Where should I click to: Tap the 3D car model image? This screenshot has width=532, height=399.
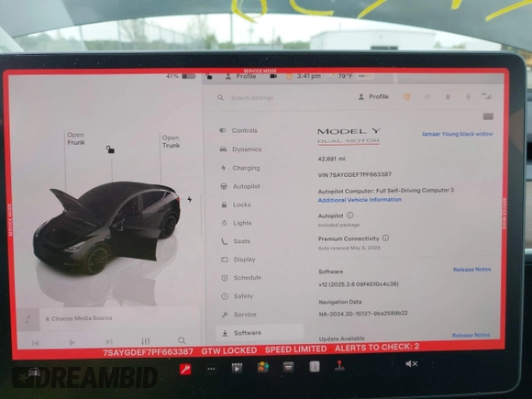[107, 227]
